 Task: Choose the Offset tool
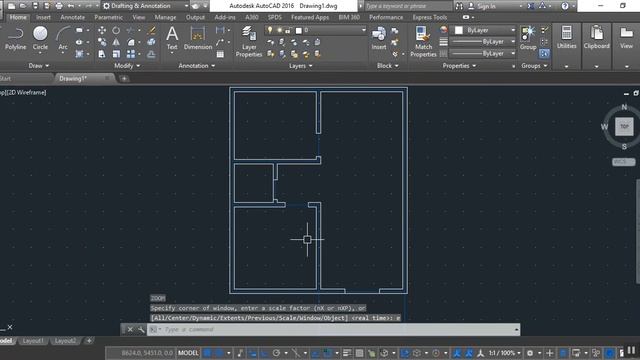click(151, 54)
